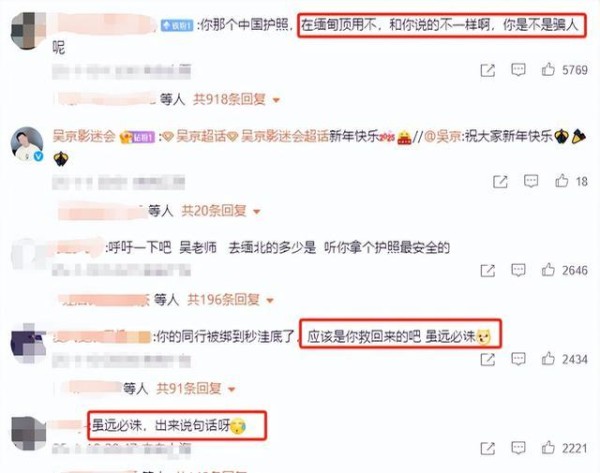Share the 吴京影迷会 new year comment
Image resolution: width=600 pixels, height=473 pixels.
(x=500, y=181)
